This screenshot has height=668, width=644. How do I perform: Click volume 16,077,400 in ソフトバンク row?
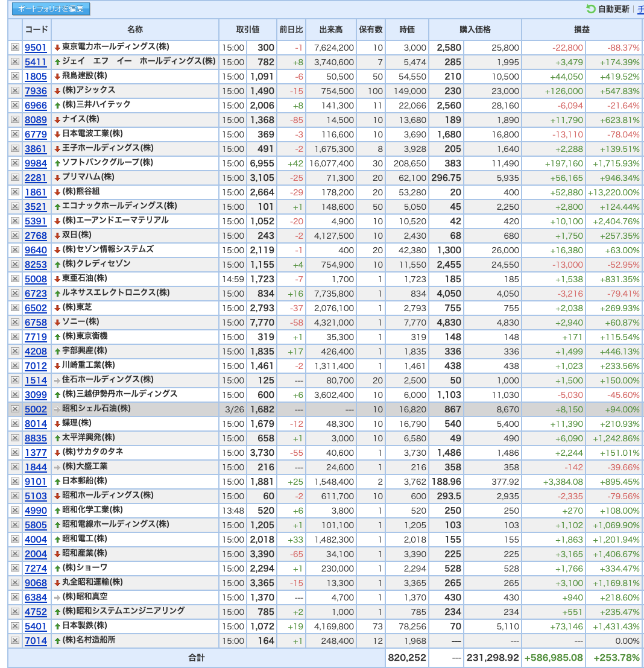[x=332, y=163]
